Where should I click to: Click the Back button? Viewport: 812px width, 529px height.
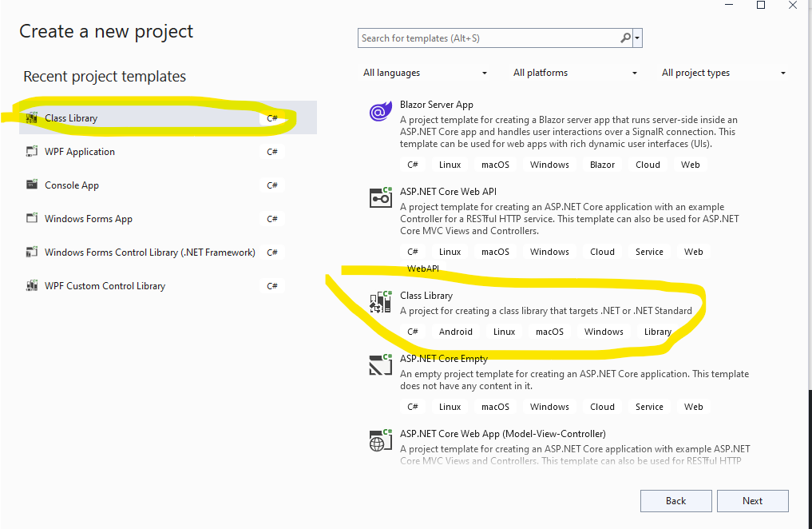[675, 501]
